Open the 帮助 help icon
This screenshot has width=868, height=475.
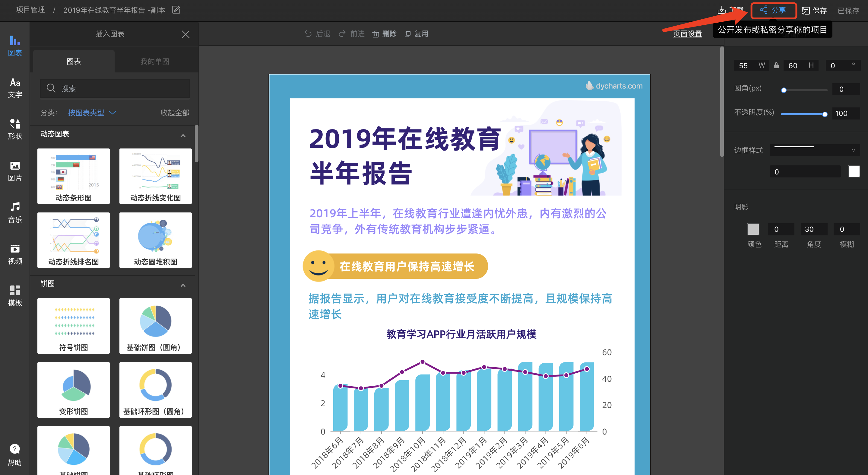[x=14, y=455]
